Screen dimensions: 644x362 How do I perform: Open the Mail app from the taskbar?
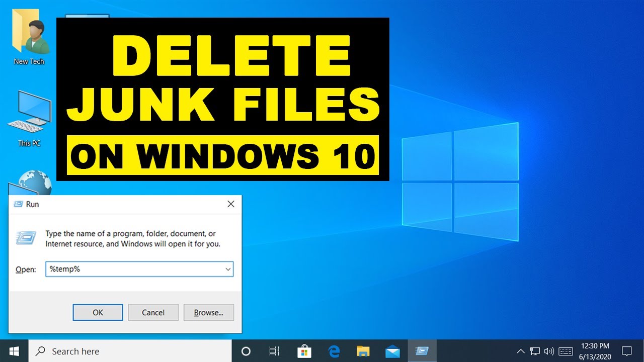tap(392, 351)
